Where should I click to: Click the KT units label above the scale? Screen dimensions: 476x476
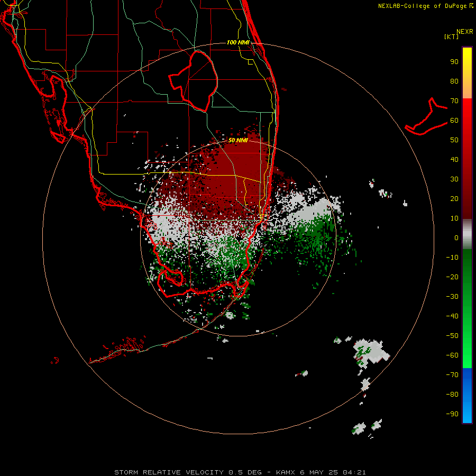[x=452, y=36]
